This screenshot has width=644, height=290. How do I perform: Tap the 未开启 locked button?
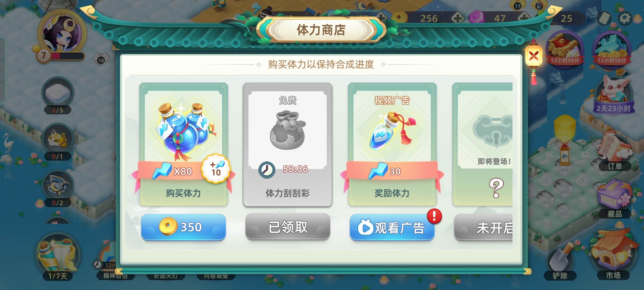click(x=483, y=227)
